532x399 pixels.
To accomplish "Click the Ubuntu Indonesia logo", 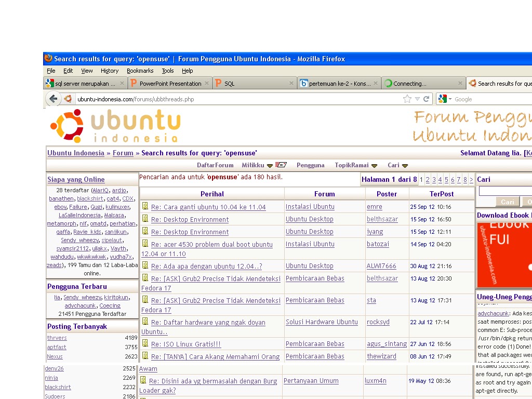I will 115,126.
